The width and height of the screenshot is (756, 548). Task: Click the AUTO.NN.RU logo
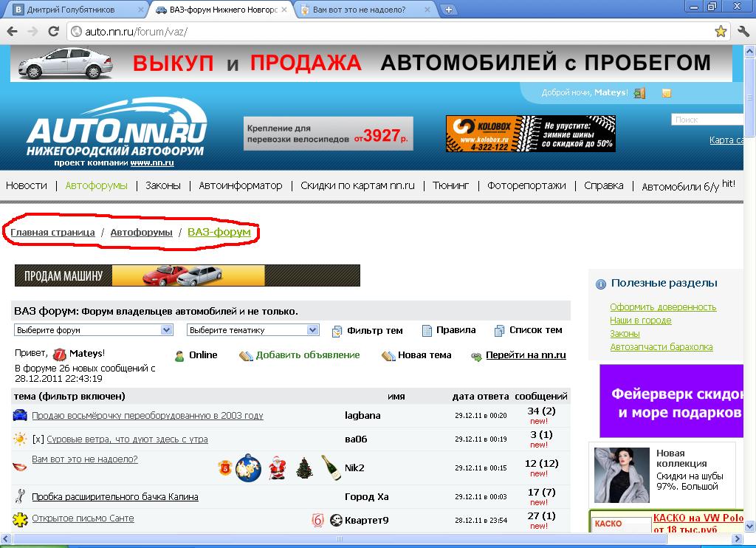pyautogui.click(x=117, y=128)
